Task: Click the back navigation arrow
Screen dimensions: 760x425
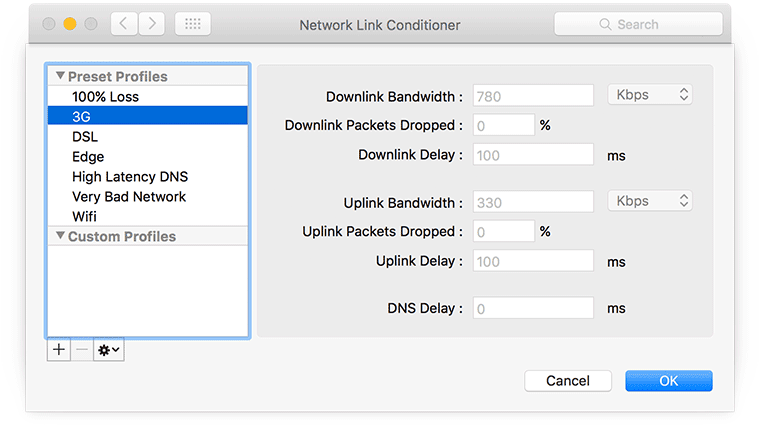Action: (124, 24)
